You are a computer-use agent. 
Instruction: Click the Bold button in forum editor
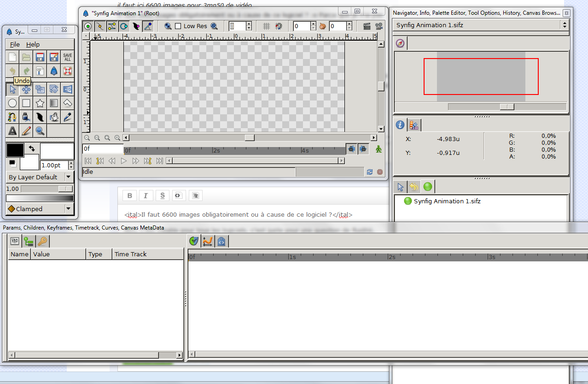pyautogui.click(x=130, y=195)
